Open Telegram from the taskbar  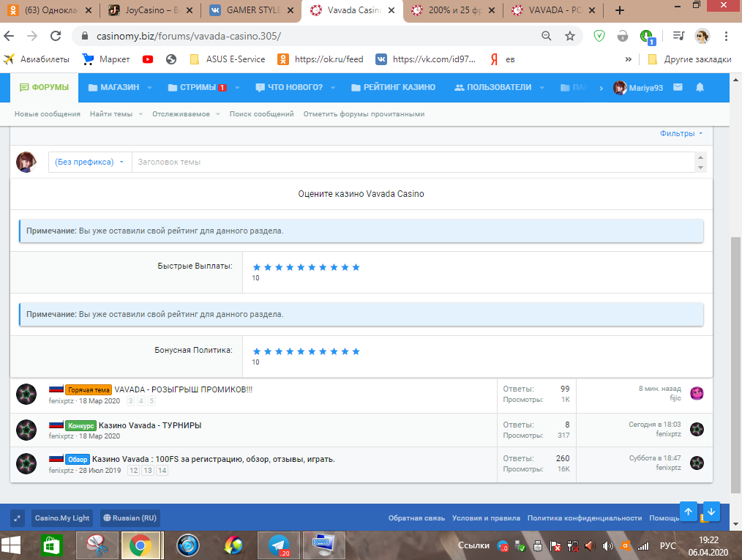coord(279,546)
